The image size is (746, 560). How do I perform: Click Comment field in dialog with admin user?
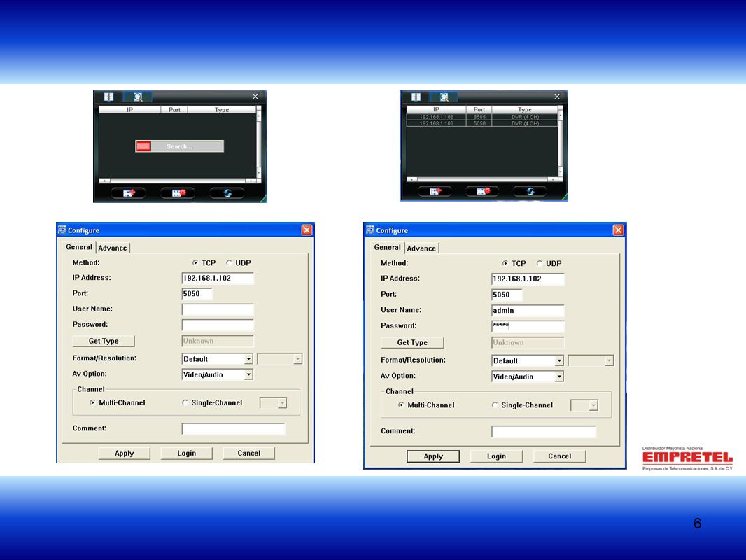coord(544,432)
